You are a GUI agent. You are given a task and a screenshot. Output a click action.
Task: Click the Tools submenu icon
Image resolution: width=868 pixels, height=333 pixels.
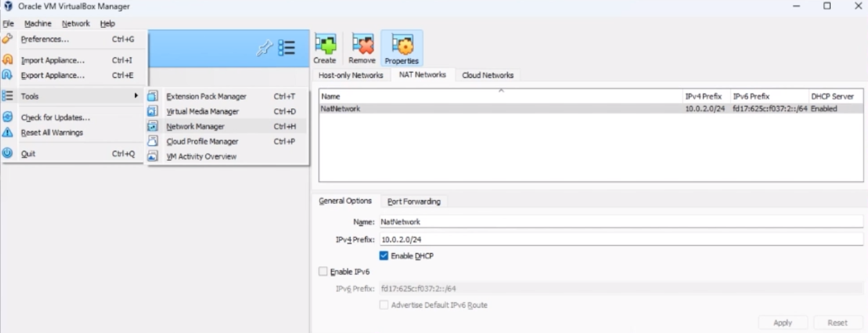(7, 96)
